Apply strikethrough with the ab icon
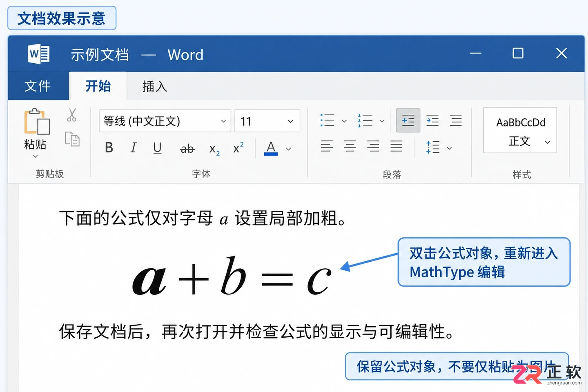 (187, 149)
